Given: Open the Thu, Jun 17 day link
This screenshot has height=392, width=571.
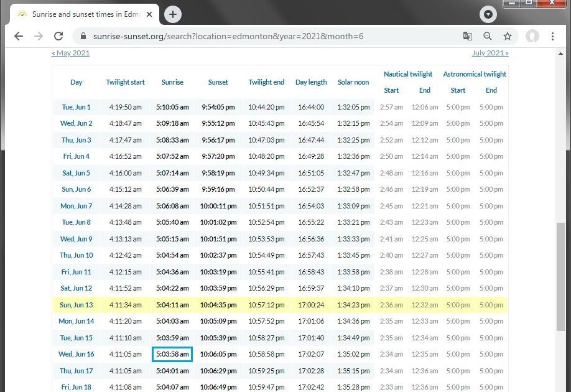Looking at the screenshot, I should (76, 371).
